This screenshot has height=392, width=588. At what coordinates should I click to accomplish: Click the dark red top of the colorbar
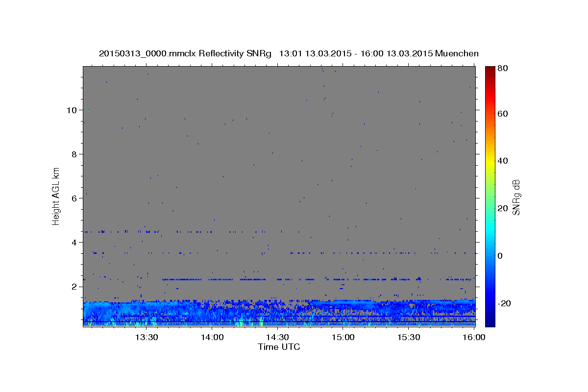[490, 70]
